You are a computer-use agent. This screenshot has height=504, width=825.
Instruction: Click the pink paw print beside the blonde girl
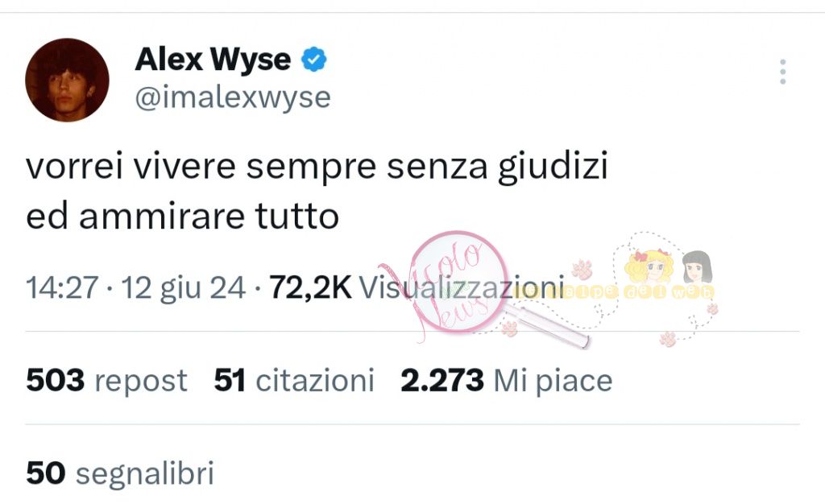(x=582, y=269)
